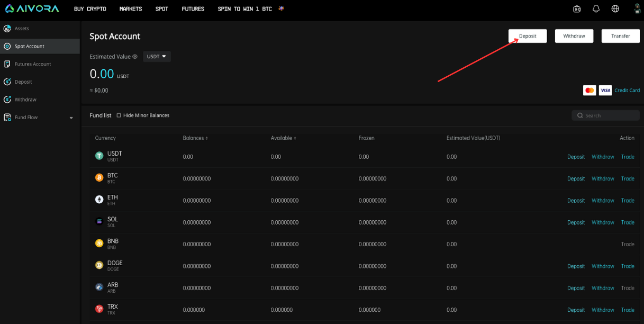
Task: Click the Frozen column header
Action: (x=366, y=138)
